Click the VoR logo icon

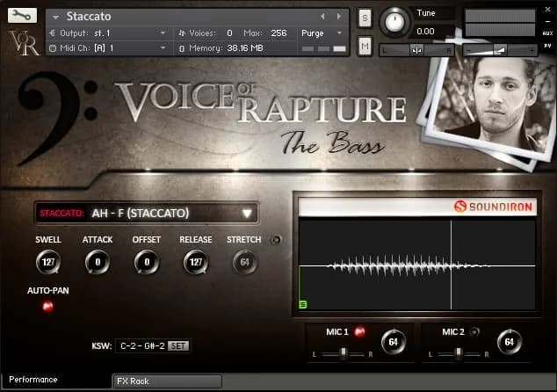[x=24, y=43]
